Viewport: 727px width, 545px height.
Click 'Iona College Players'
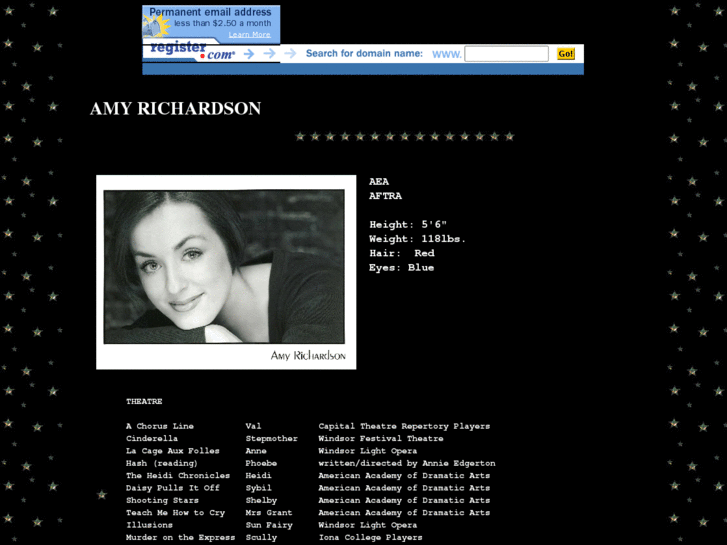(370, 538)
